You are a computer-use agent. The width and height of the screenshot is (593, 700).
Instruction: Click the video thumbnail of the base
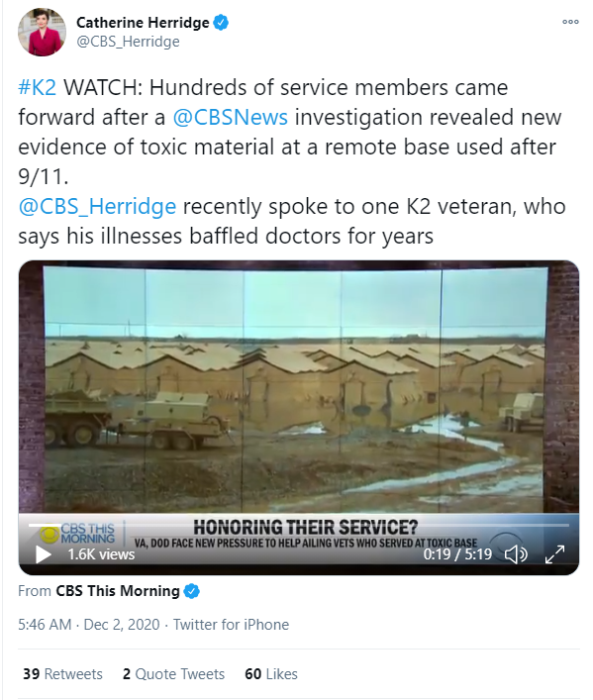coord(299,387)
